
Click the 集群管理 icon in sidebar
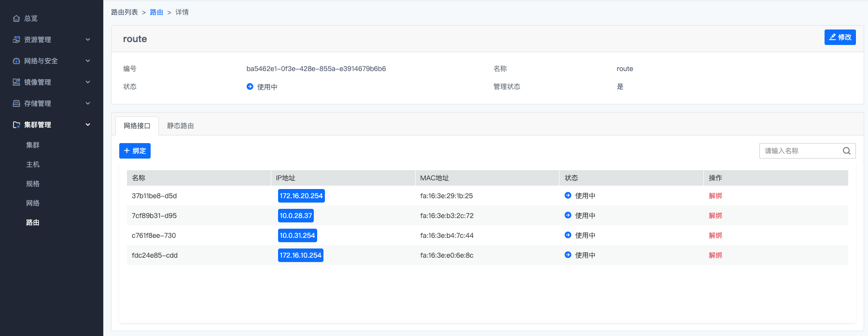16,125
